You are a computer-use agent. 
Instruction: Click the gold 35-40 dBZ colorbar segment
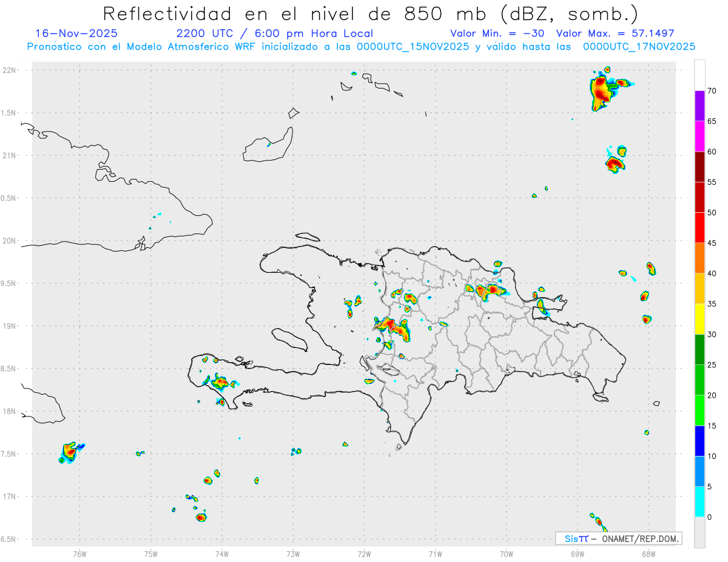click(699, 289)
